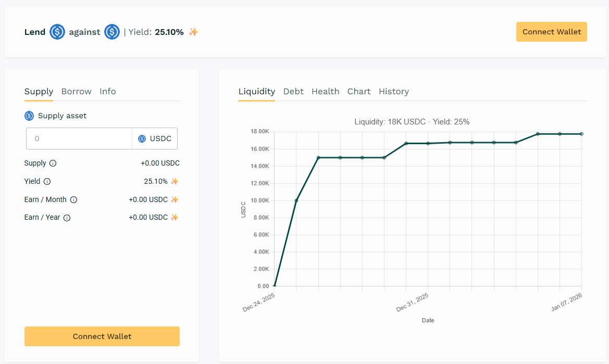Screen dimensions: 609x364
Task: Click the info icon next to Supply
Action: point(53,164)
